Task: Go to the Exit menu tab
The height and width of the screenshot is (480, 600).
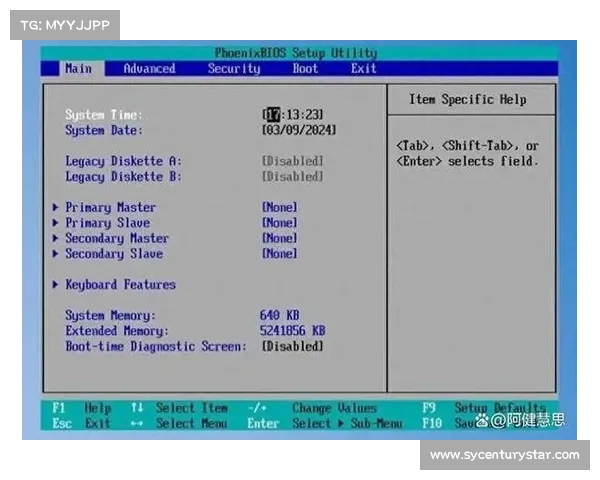Action: [x=364, y=69]
